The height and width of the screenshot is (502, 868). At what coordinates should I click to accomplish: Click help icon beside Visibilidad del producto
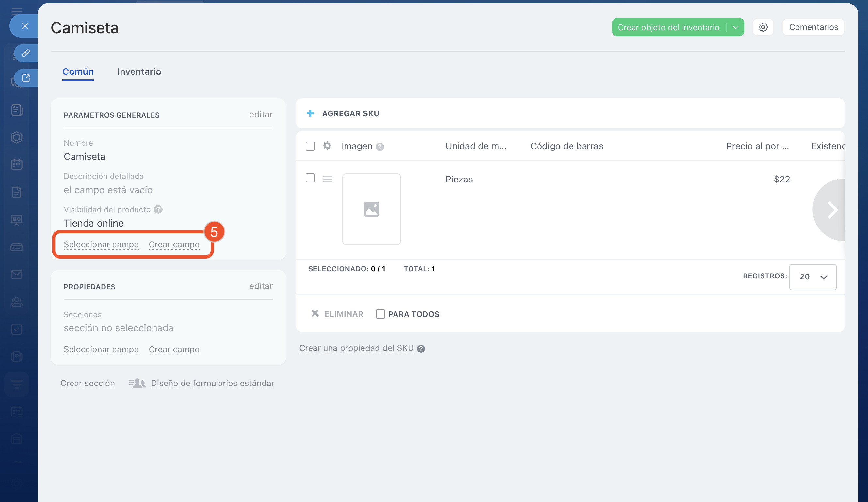point(158,209)
